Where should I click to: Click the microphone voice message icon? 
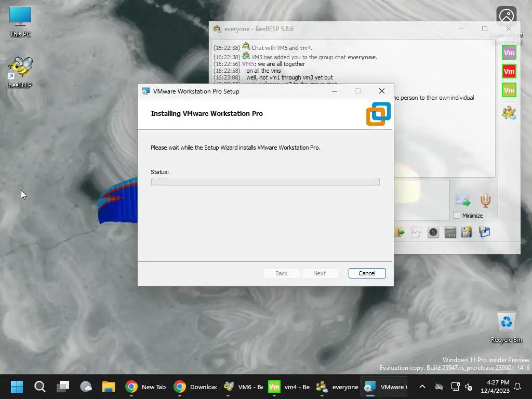(486, 201)
